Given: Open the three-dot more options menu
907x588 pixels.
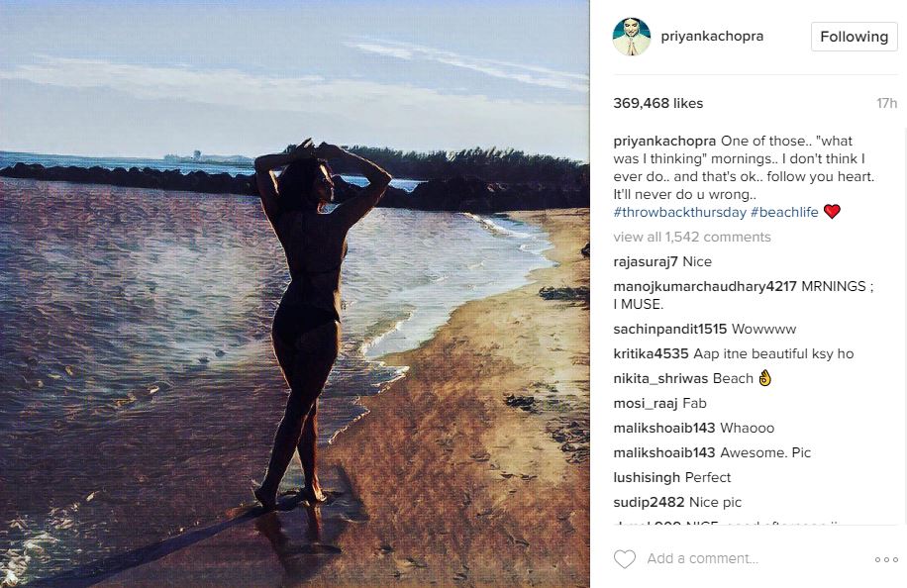Looking at the screenshot, I should (x=886, y=559).
